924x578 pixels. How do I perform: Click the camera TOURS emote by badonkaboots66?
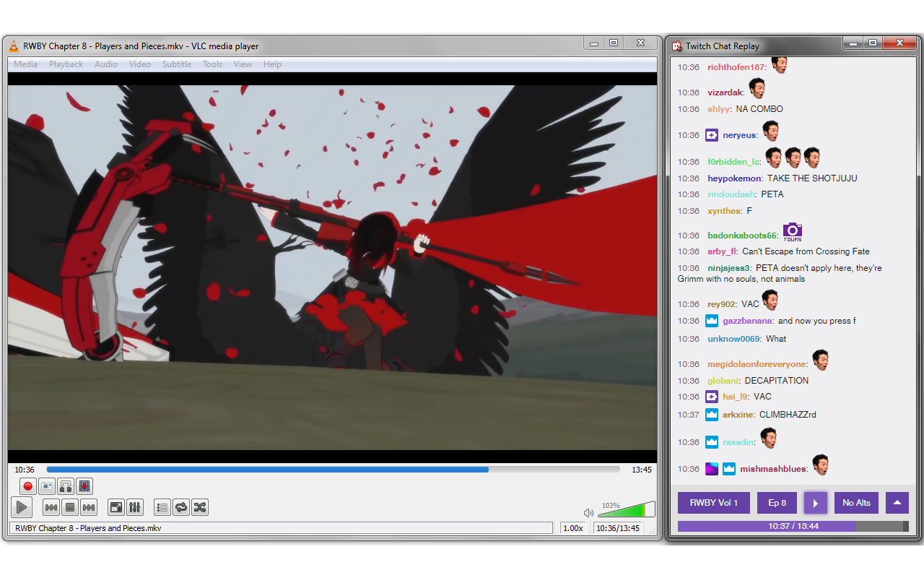pyautogui.click(x=793, y=232)
